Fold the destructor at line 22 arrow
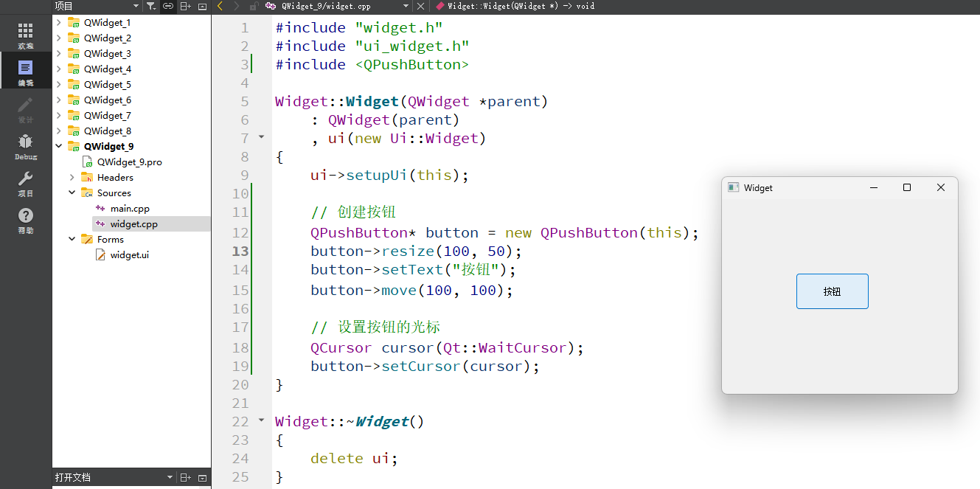The height and width of the screenshot is (489, 980). tap(261, 420)
